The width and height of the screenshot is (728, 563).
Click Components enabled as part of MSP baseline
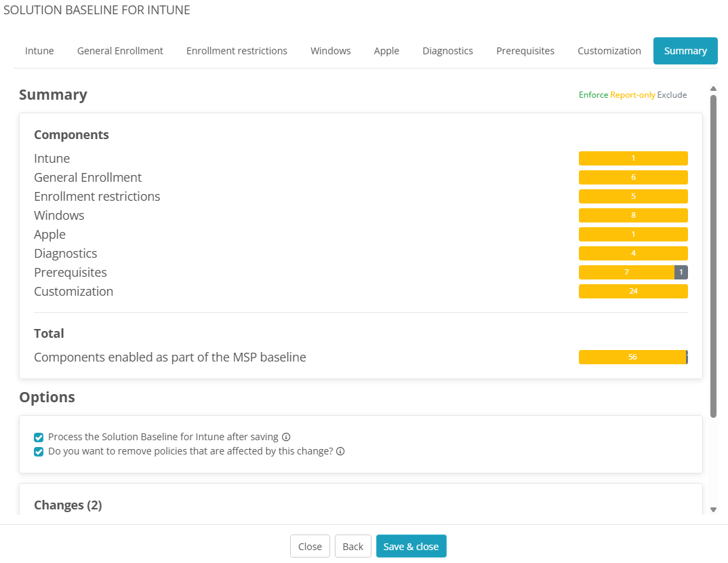170,357
